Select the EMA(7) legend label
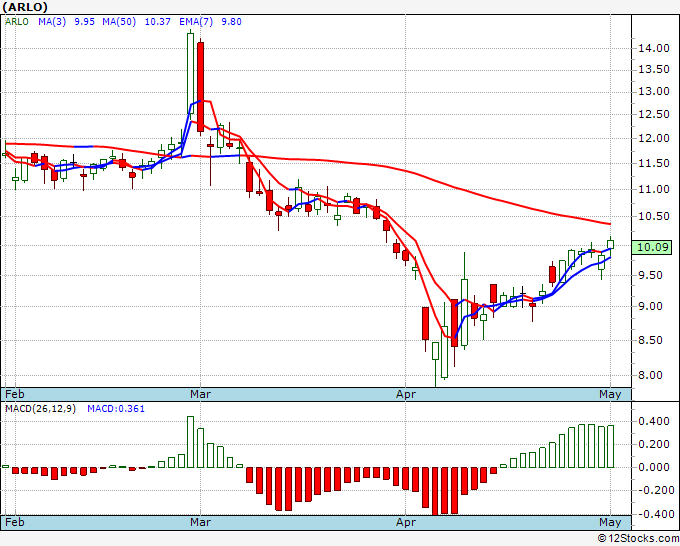 point(196,22)
